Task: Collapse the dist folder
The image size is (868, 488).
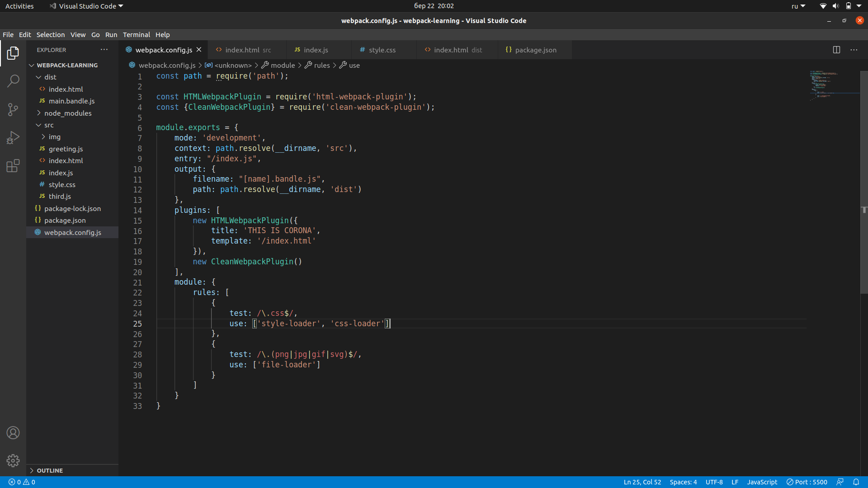Action: pos(72,77)
